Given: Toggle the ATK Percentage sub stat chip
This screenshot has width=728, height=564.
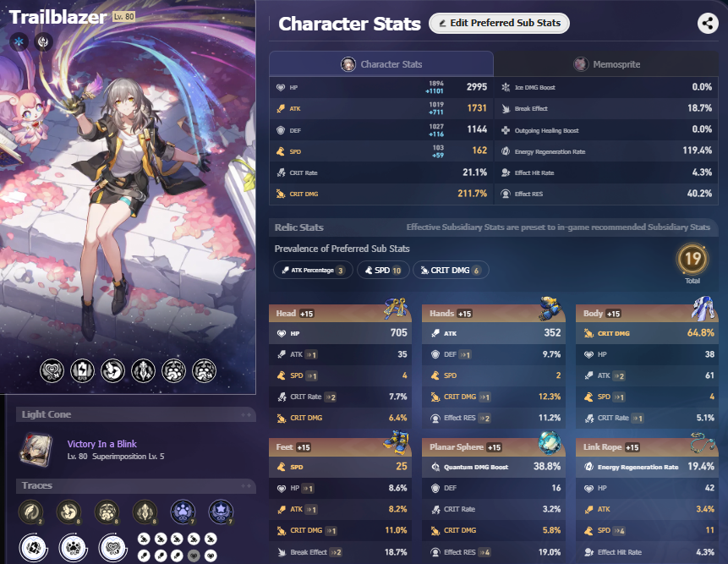Looking at the screenshot, I should 313,271.
